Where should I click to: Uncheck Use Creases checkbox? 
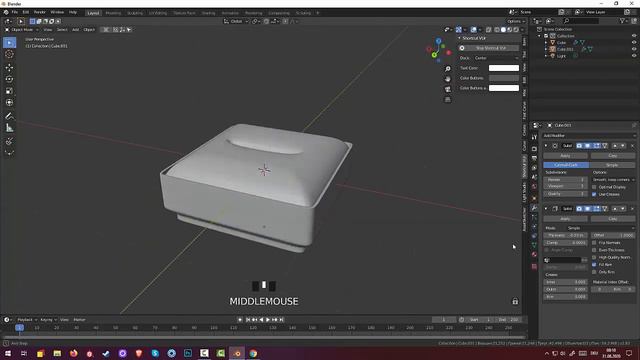pyautogui.click(x=594, y=194)
